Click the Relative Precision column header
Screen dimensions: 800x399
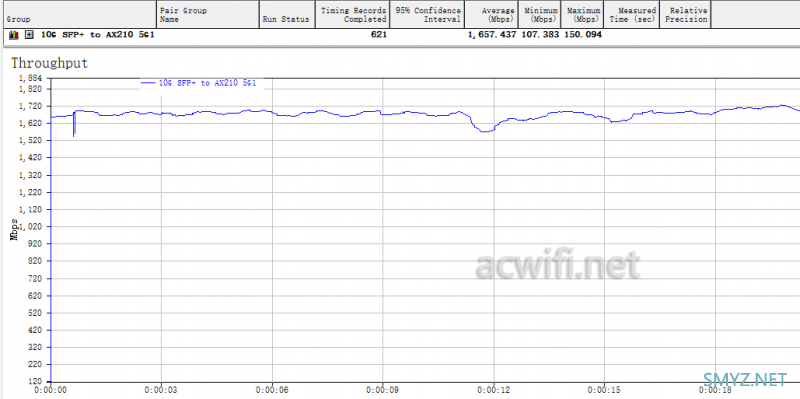(x=685, y=14)
